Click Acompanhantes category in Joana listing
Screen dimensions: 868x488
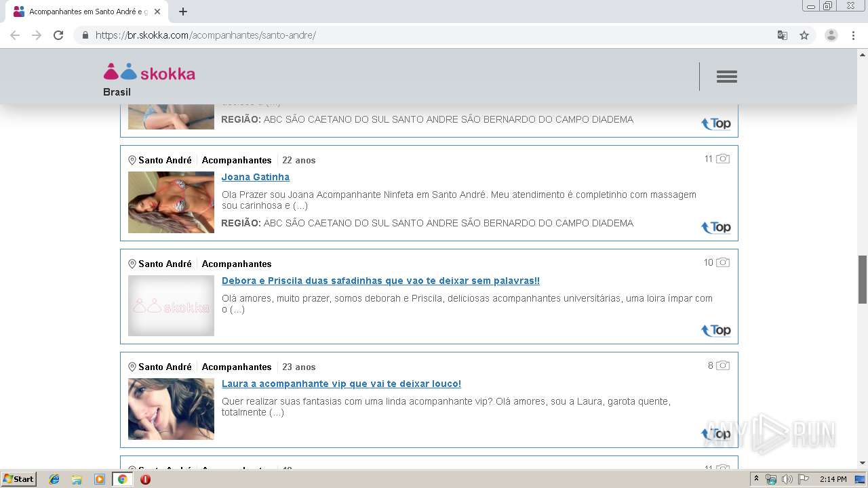[237, 161]
